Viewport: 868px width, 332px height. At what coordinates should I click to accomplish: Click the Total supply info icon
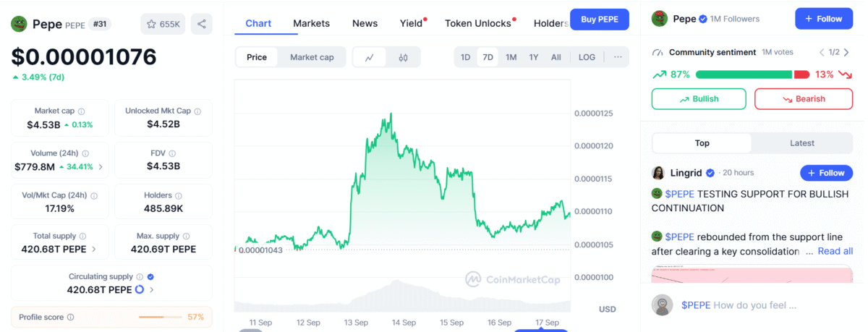[82, 236]
